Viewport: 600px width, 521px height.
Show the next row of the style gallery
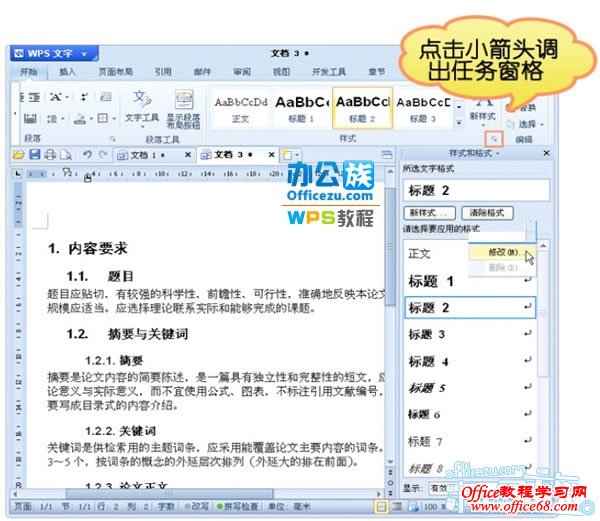click(459, 107)
